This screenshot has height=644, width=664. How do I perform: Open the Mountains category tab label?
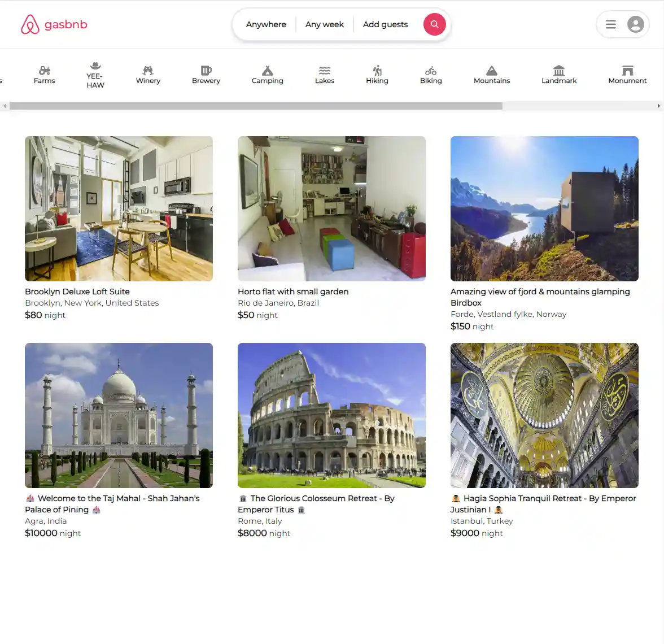point(492,80)
